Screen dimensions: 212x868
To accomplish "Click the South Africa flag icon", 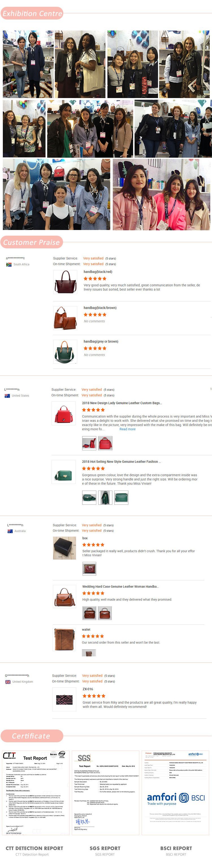I will pos(9,264).
